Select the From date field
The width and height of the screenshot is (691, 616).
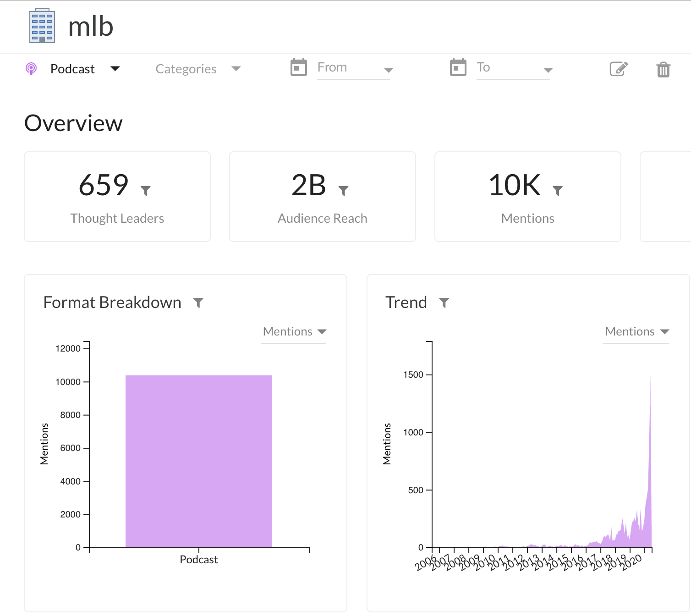pyautogui.click(x=353, y=68)
